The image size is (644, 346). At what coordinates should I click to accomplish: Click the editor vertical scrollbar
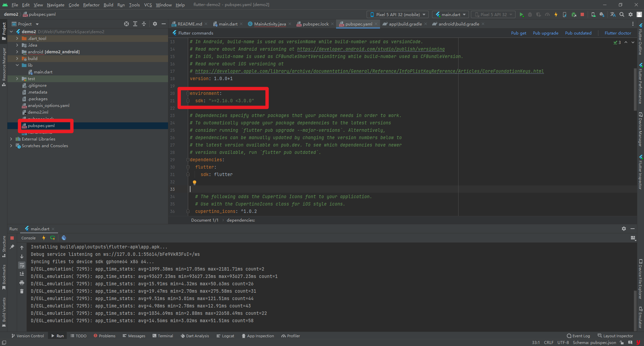click(635, 89)
